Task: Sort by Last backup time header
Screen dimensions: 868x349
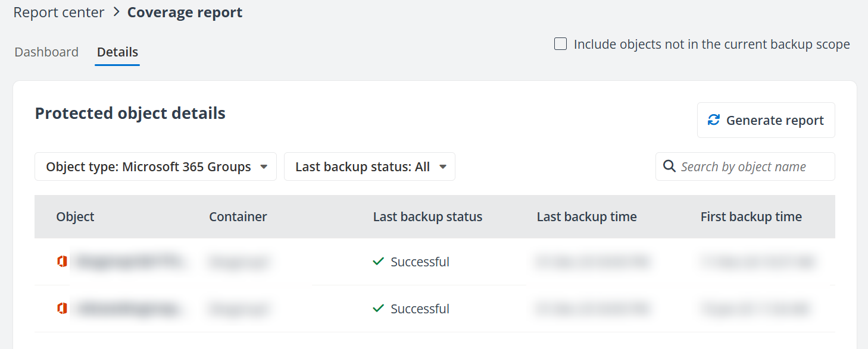Action: [x=586, y=216]
